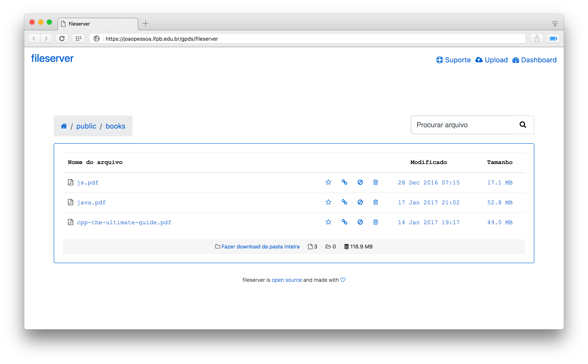The width and height of the screenshot is (588, 364).
Task: Open the tab list dropdown at top right
Action: (555, 23)
